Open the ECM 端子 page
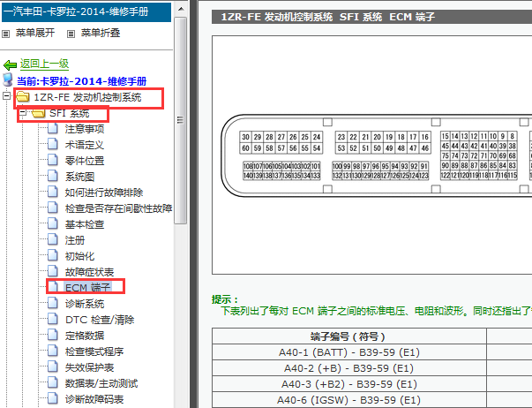 tap(88, 288)
